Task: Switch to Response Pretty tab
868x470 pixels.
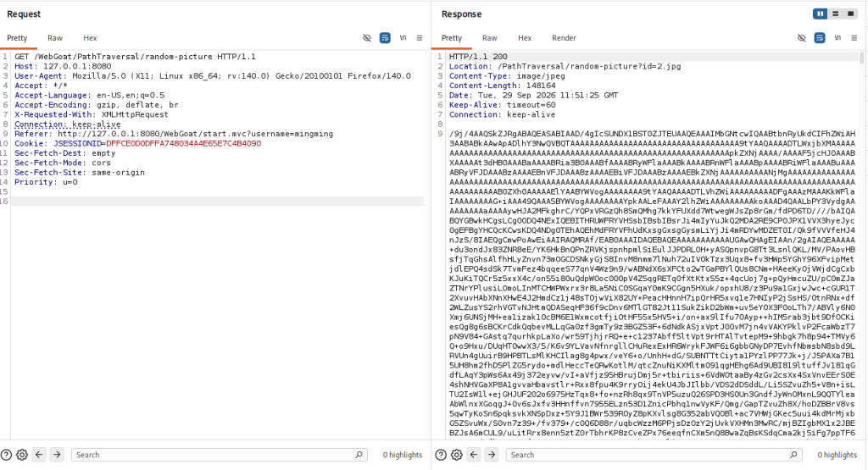Action: (452, 38)
